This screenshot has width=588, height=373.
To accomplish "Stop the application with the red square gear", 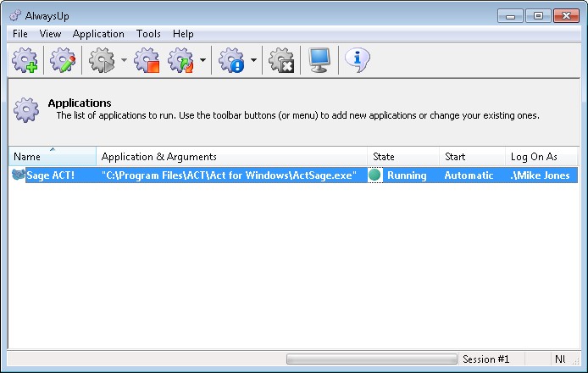I will coord(147,60).
